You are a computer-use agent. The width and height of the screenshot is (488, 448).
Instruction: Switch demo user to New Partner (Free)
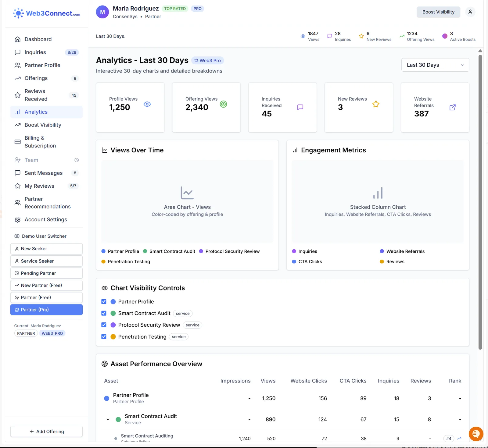46,285
